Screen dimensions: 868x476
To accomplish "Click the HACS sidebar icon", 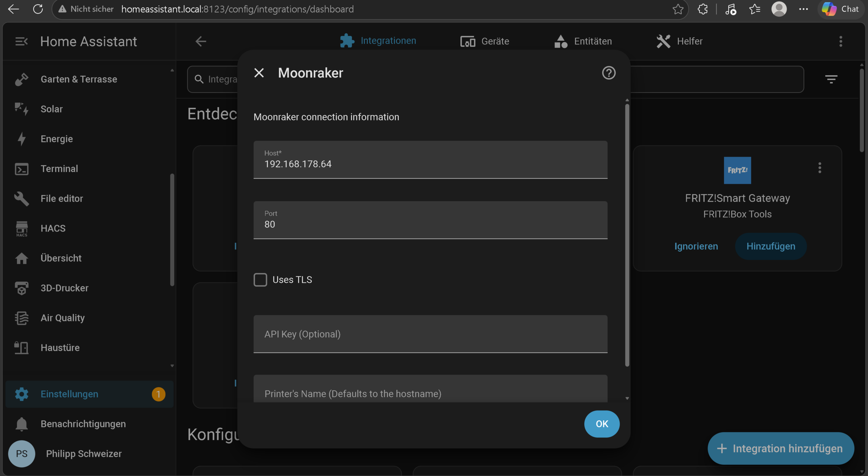I will point(21,229).
